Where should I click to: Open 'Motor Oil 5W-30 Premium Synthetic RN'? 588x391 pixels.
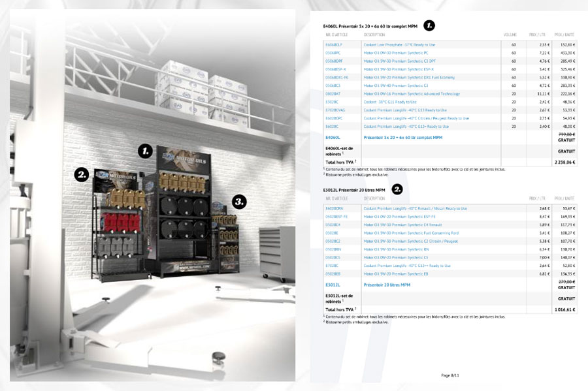point(396,249)
